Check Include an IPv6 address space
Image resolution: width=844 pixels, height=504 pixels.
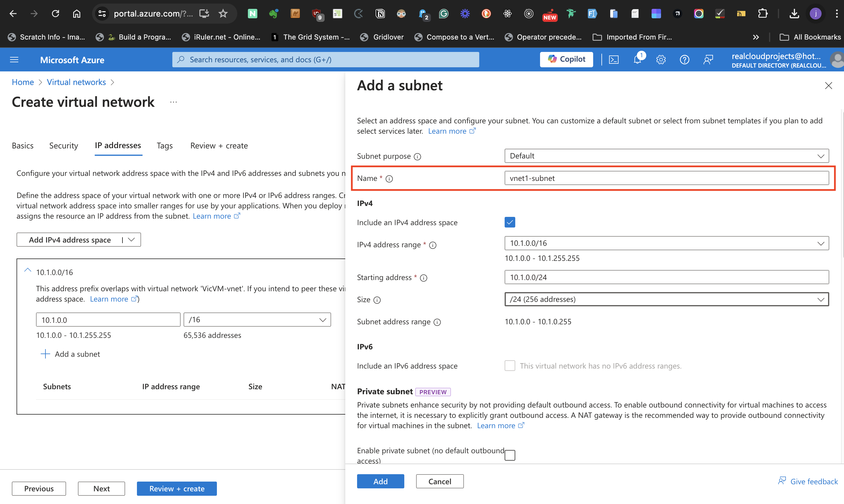(510, 366)
